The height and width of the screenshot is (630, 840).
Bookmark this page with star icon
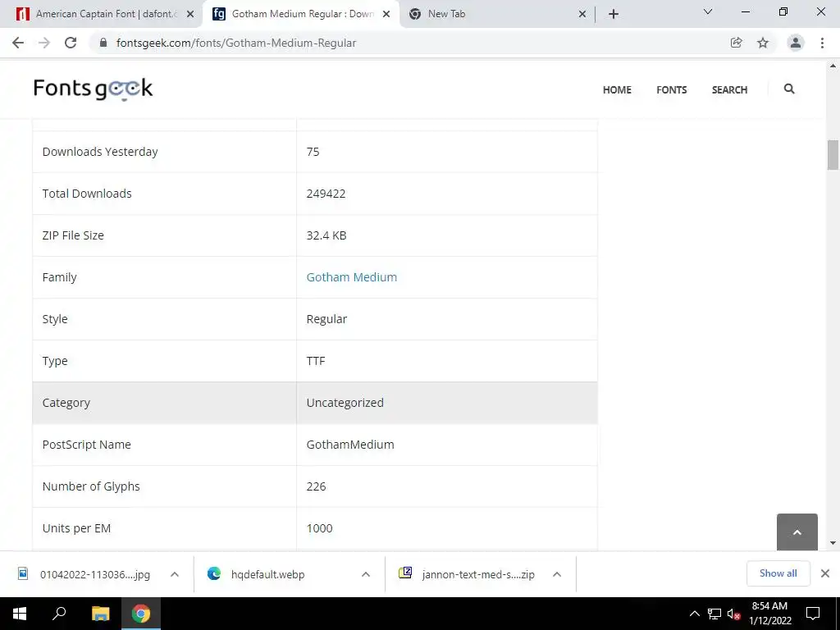tap(763, 43)
